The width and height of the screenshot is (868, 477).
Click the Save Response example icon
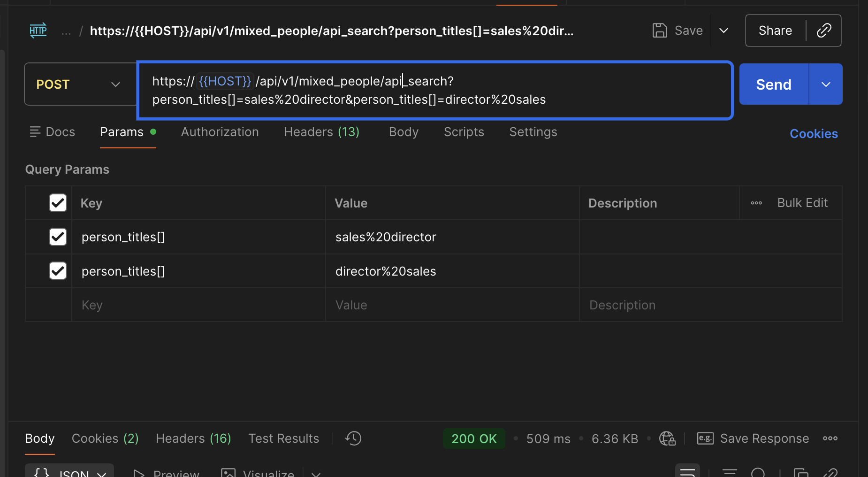tap(705, 439)
